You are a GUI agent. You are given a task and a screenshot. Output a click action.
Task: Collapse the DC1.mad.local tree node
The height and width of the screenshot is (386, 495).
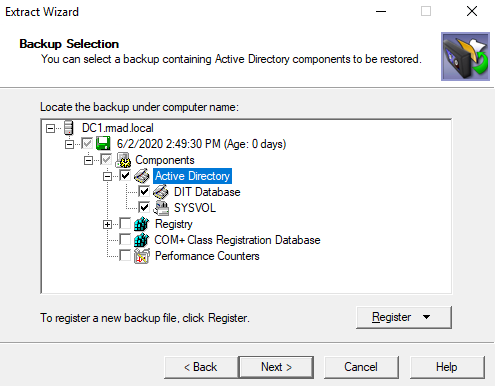coord(50,128)
